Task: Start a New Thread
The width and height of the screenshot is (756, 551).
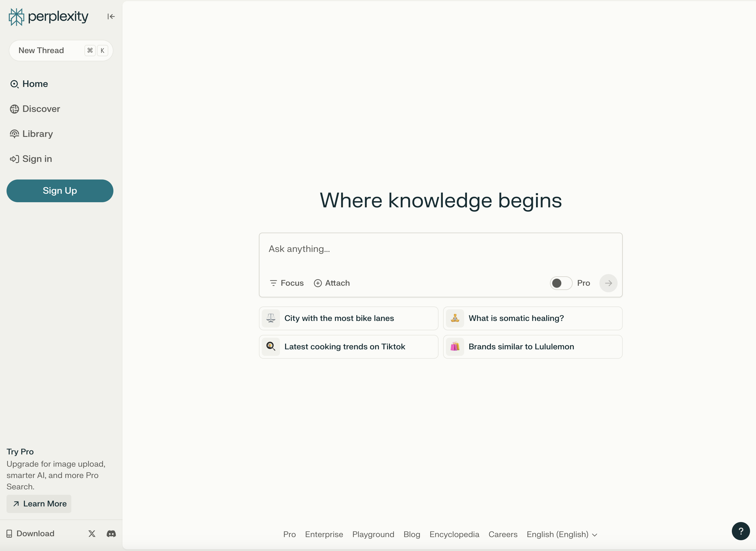Action: (61, 51)
